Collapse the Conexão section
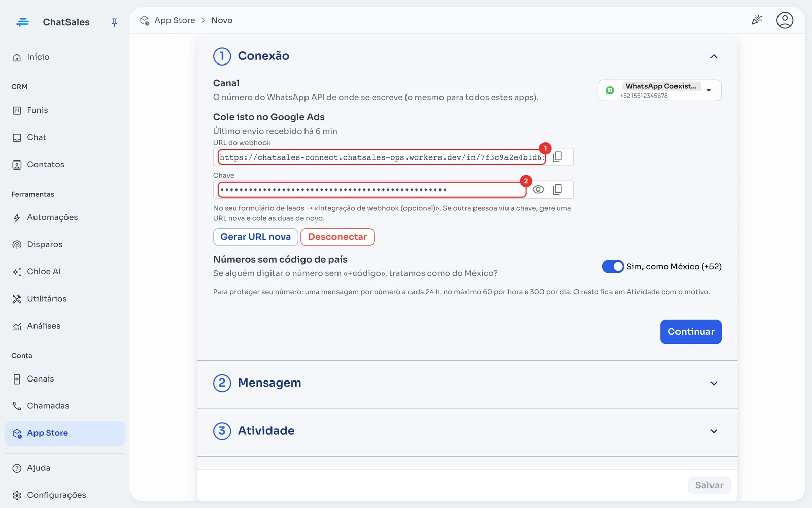The width and height of the screenshot is (812, 508). click(x=714, y=56)
